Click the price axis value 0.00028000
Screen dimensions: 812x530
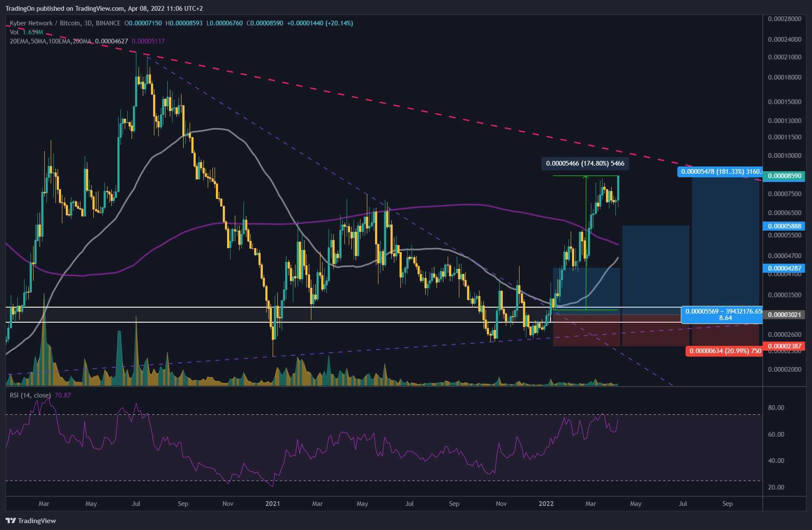tap(784, 19)
